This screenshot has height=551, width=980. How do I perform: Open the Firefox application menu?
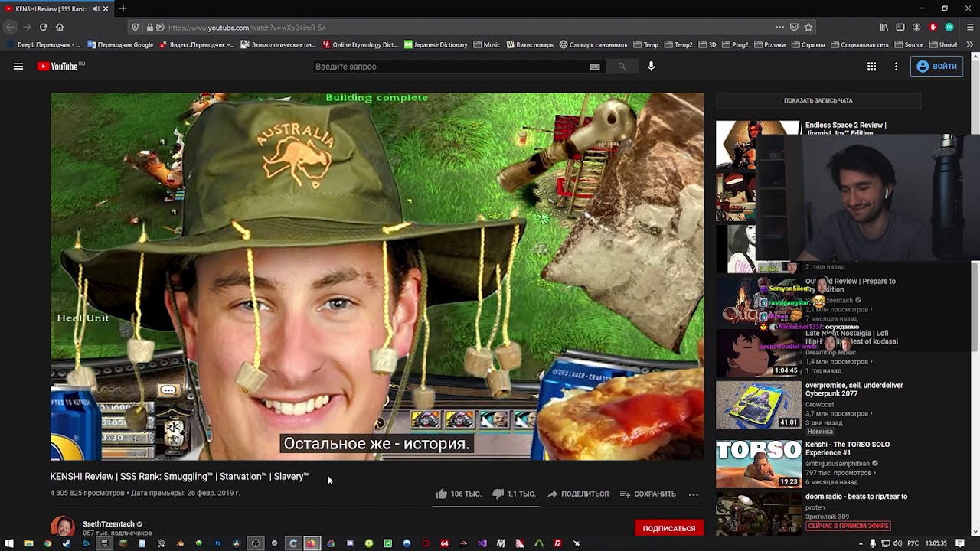click(969, 27)
